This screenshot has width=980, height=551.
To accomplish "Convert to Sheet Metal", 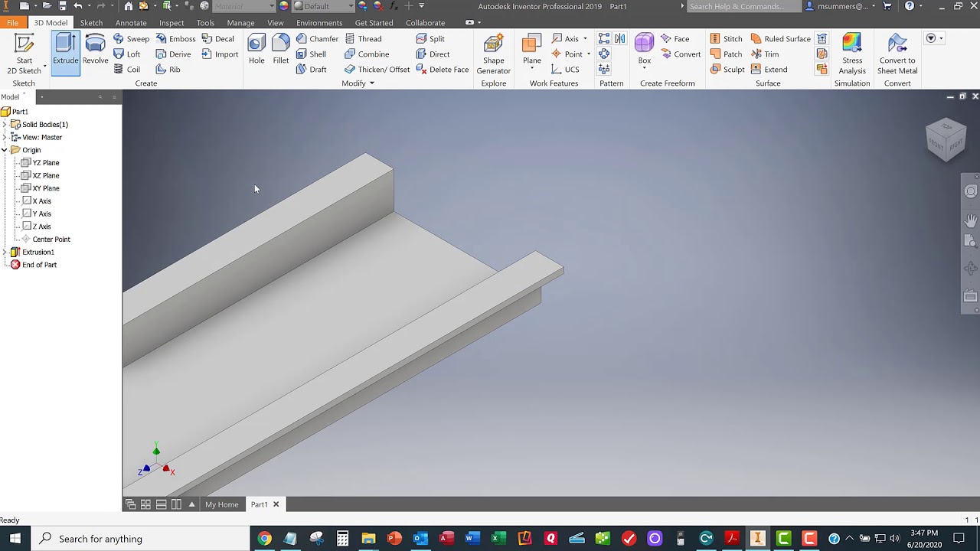I will 897,54.
